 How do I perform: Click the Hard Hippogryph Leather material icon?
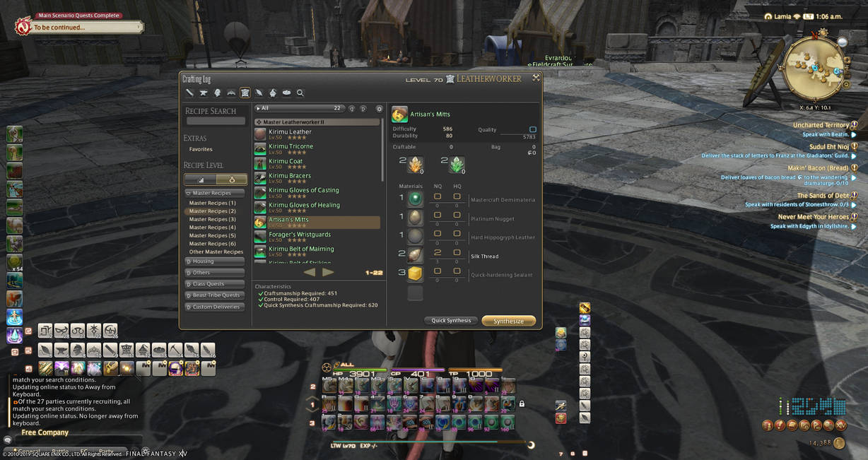415,236
